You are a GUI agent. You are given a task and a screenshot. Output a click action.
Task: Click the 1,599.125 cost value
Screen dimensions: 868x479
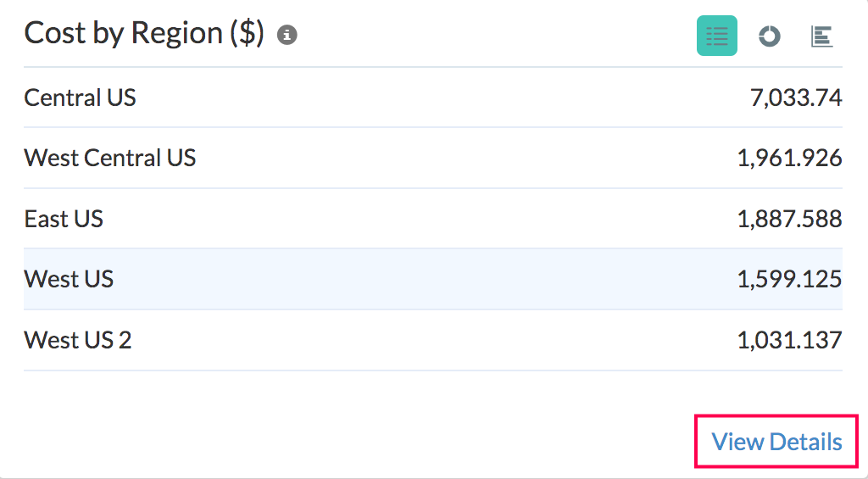[789, 279]
